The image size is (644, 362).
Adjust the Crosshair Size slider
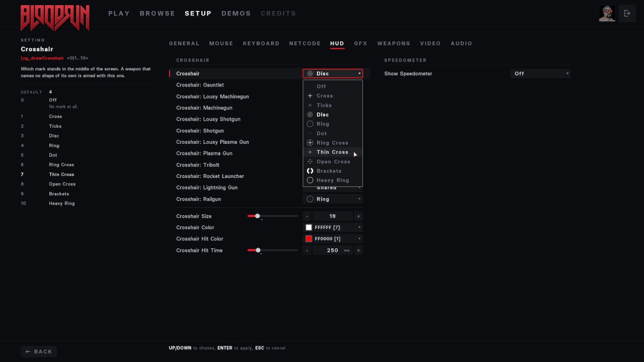(x=273, y=216)
